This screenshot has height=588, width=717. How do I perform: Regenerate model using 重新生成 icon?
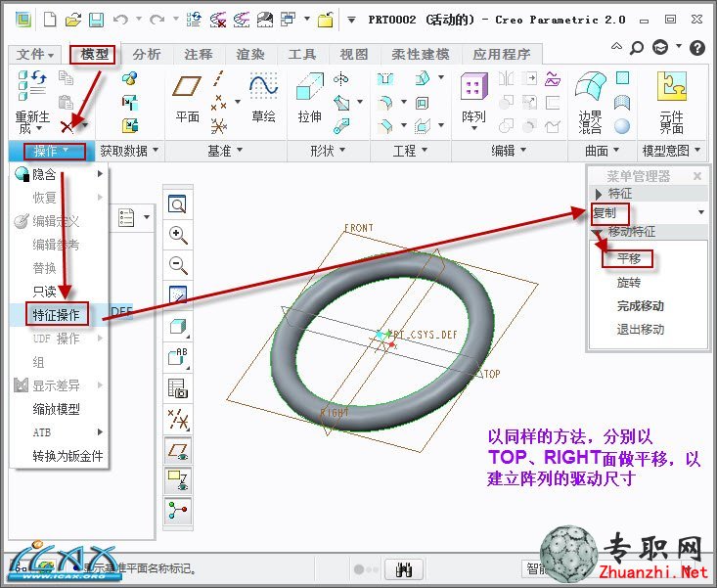tap(31, 102)
